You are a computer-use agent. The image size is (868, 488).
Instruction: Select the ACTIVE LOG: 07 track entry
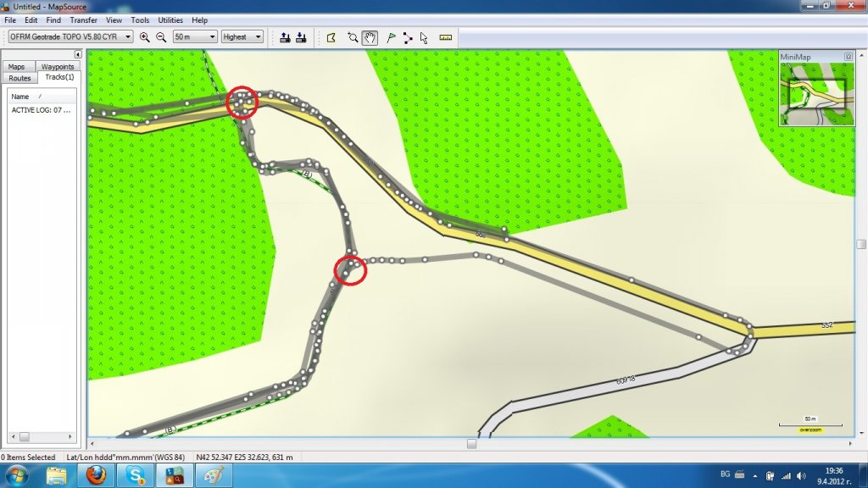[41, 110]
